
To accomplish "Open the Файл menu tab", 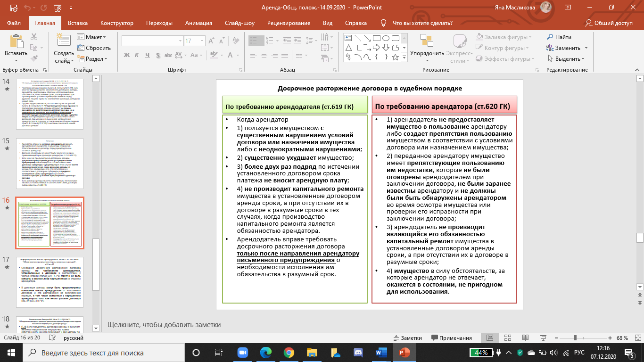I will pos(14,23).
